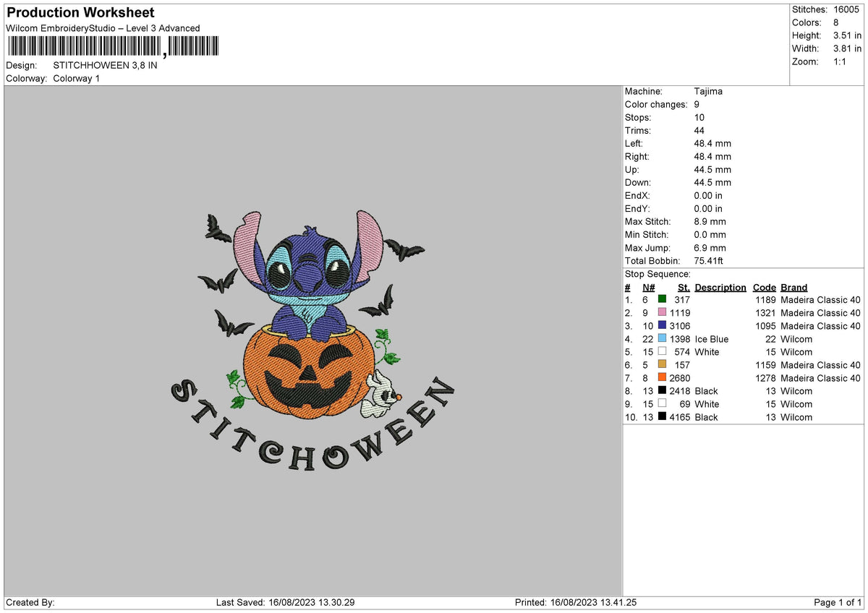Click the Stitchoween embroidery design preview
The image size is (868, 613).
(312, 341)
